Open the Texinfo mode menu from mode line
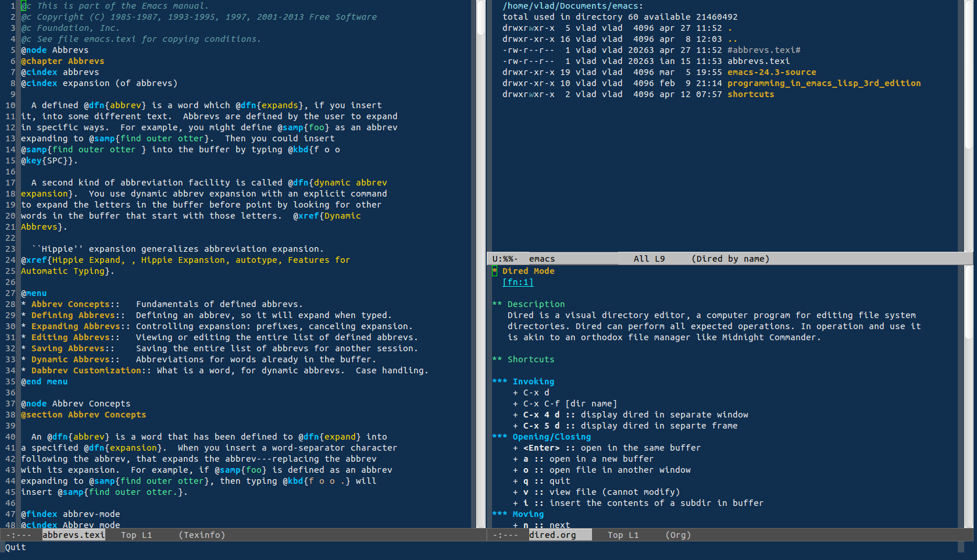Screen dimensions: 977x560 (201, 535)
